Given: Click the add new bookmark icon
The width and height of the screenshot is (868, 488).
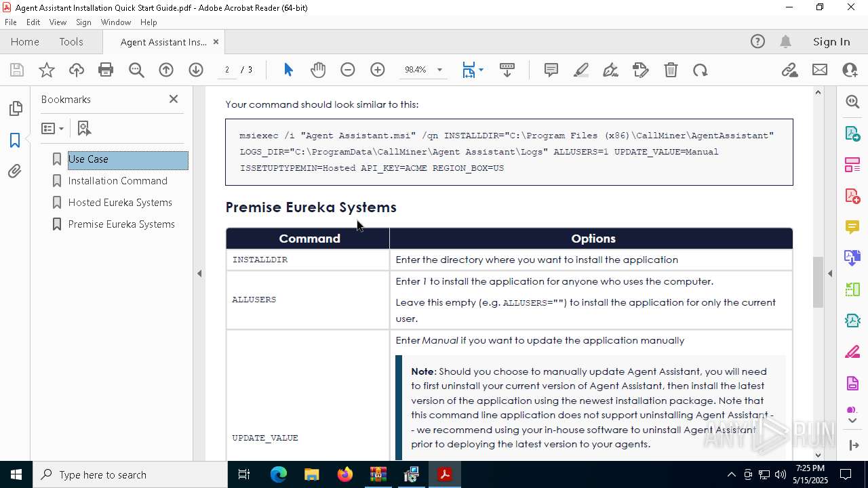Looking at the screenshot, I should click(x=84, y=128).
